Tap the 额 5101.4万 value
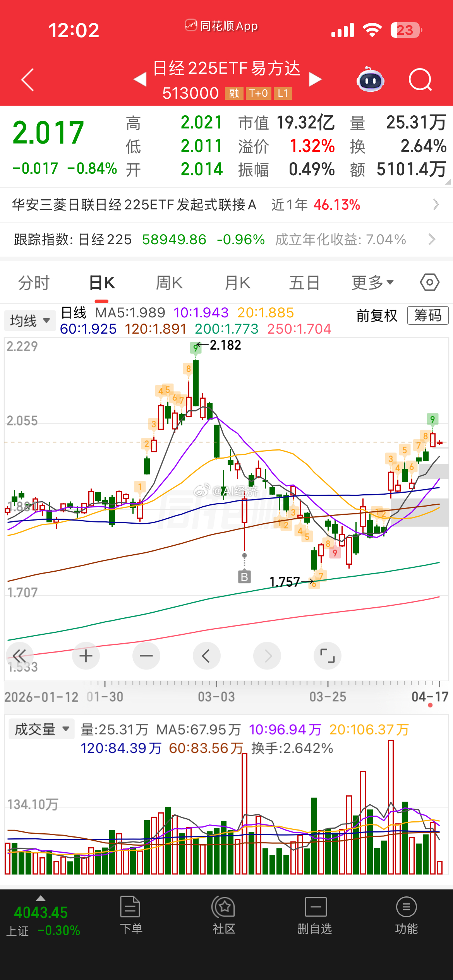This screenshot has width=453, height=980. [412, 169]
